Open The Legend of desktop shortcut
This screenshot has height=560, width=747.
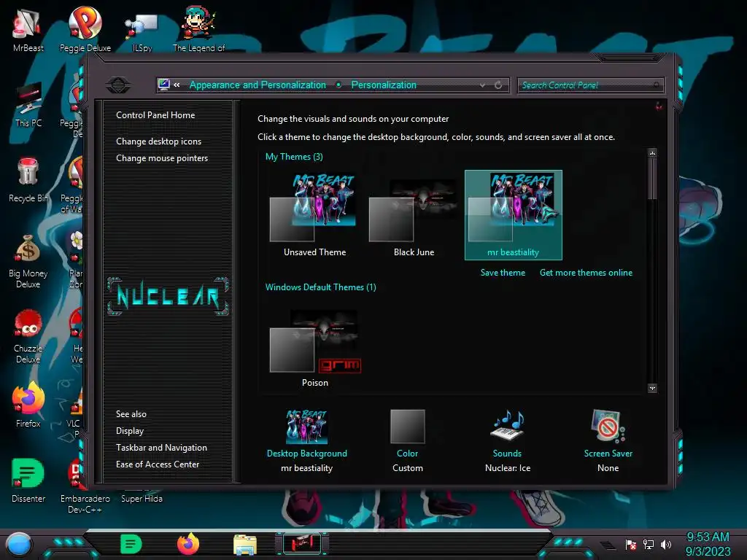[x=198, y=30]
